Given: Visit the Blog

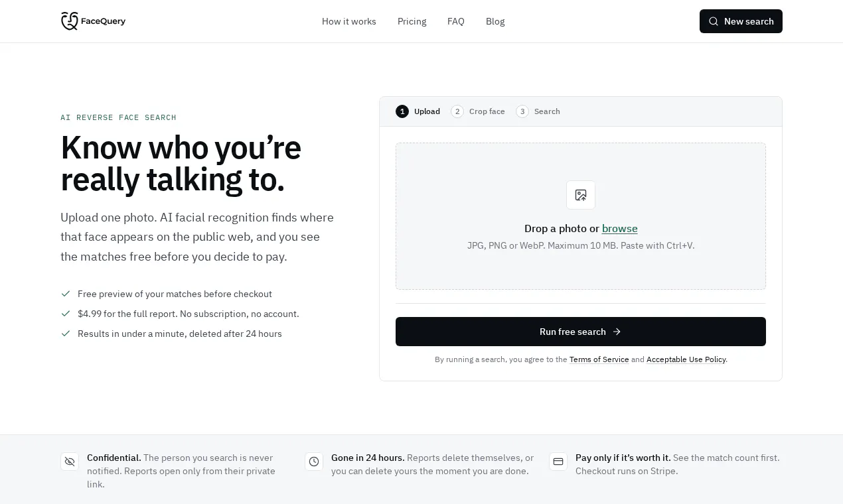Looking at the screenshot, I should tap(495, 21).
